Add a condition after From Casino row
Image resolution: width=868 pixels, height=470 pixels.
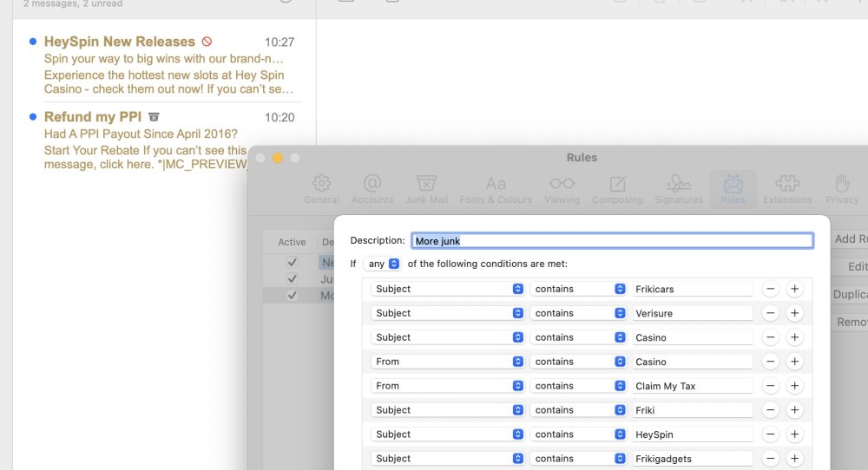pyautogui.click(x=794, y=362)
